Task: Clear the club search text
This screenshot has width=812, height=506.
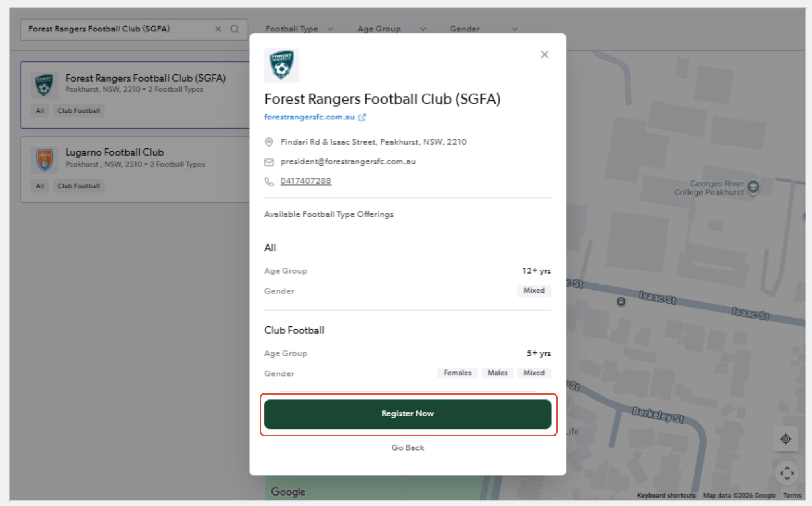Action: point(218,29)
